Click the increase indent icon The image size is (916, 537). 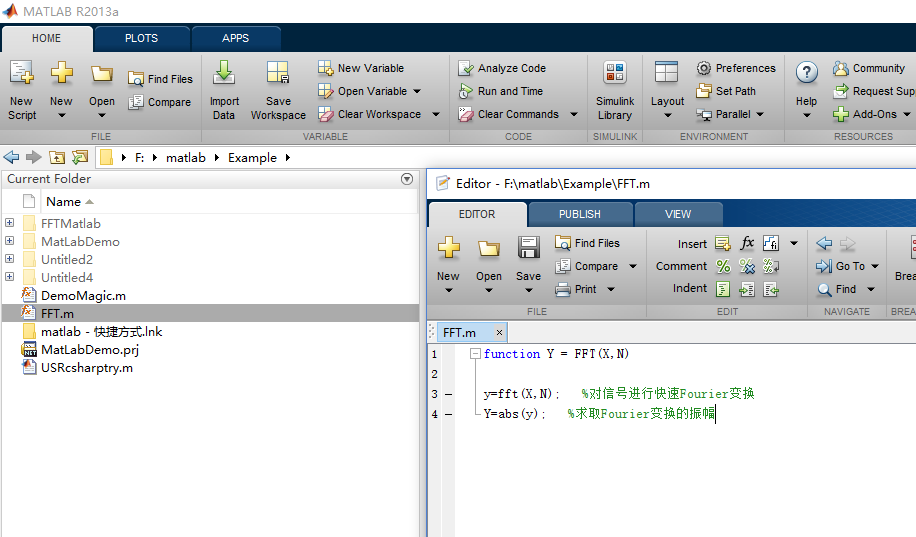(747, 289)
